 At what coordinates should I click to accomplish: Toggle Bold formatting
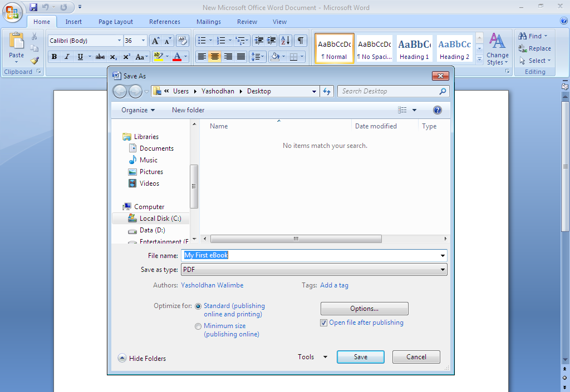point(54,57)
